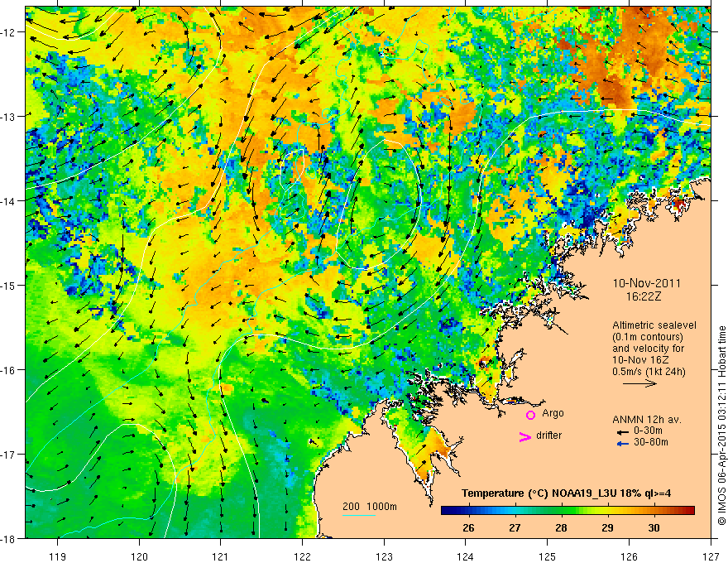Image resolution: width=728 pixels, height=563 pixels.
Task: Click the 0.5m/s velocity scale arrow
Action: coord(639,383)
